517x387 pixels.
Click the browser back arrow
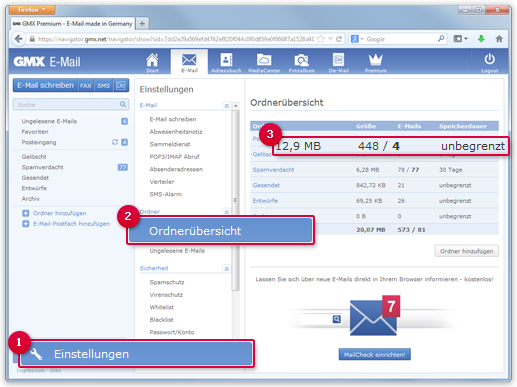(x=19, y=39)
